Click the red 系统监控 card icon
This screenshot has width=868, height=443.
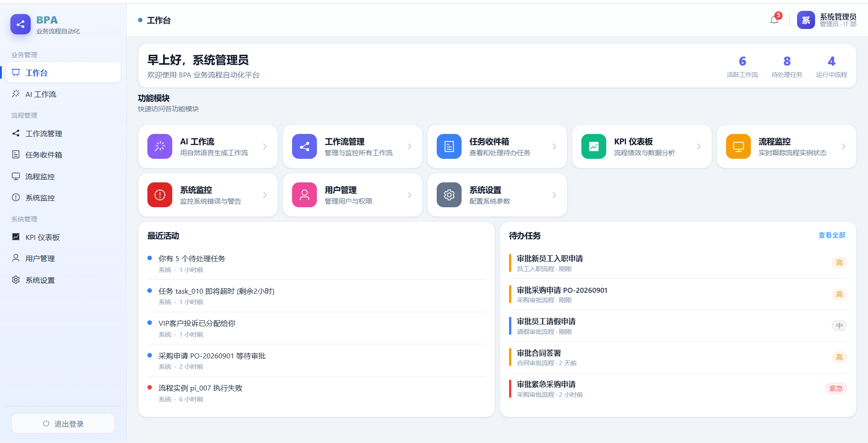pos(160,195)
